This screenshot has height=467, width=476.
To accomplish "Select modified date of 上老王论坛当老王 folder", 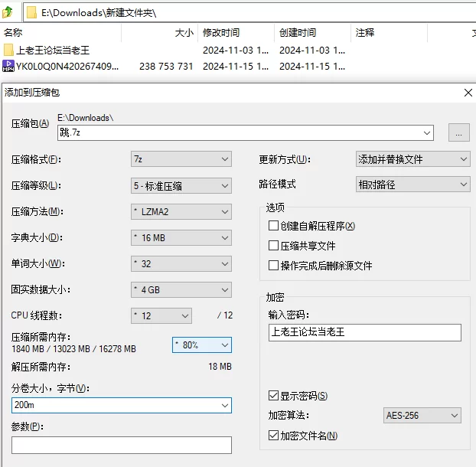I will click(236, 50).
